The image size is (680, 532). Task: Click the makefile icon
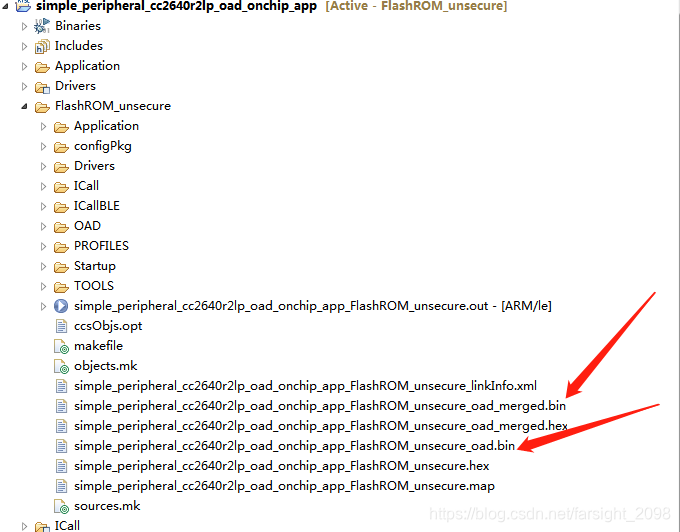62,346
